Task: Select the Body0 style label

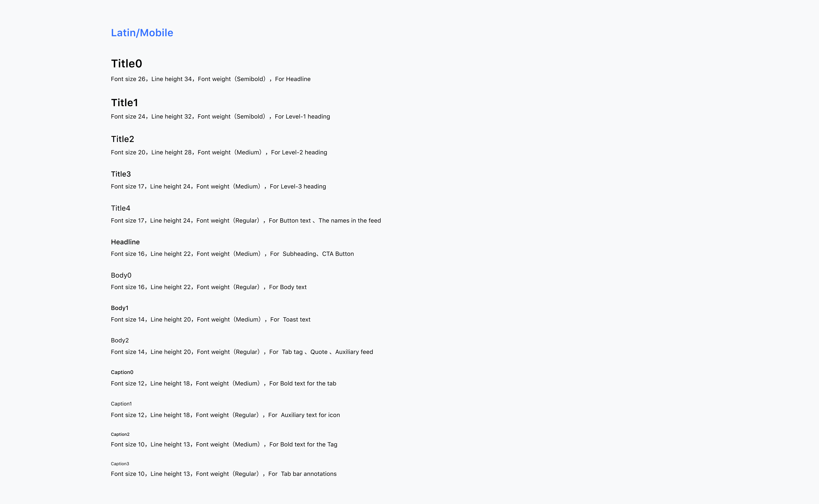Action: 121,275
